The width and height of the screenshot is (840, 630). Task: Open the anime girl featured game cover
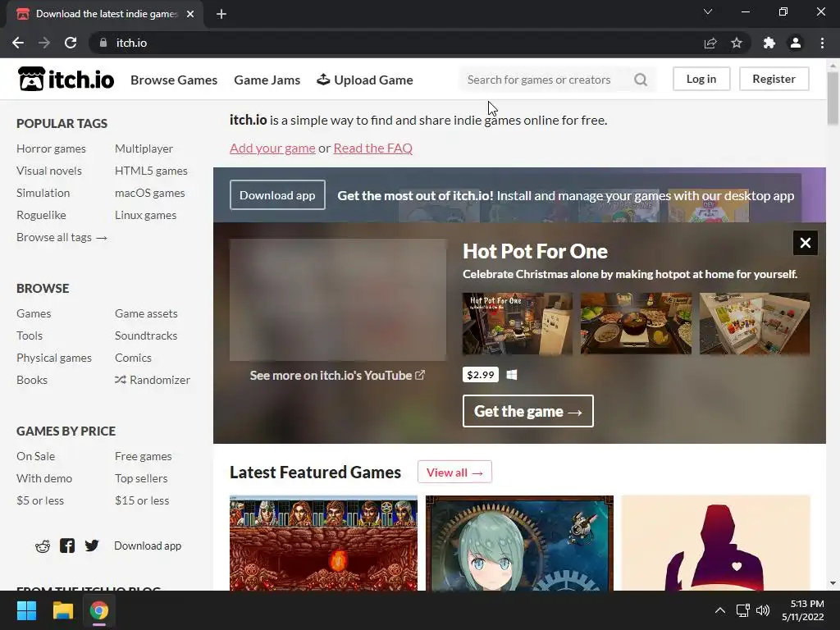pos(519,543)
